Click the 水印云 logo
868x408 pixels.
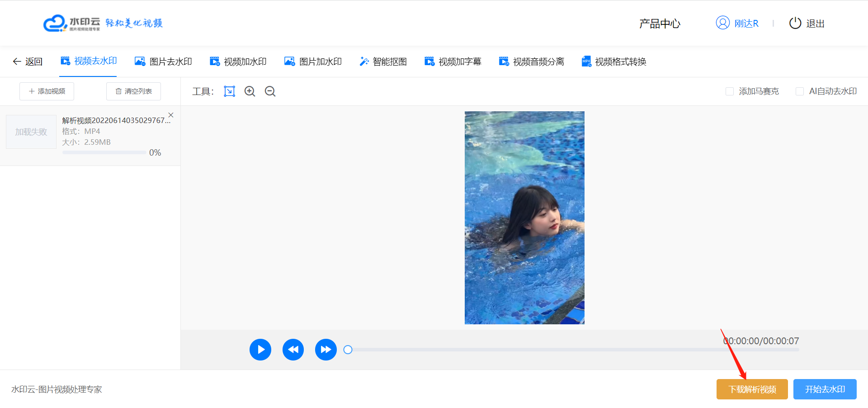(72, 23)
